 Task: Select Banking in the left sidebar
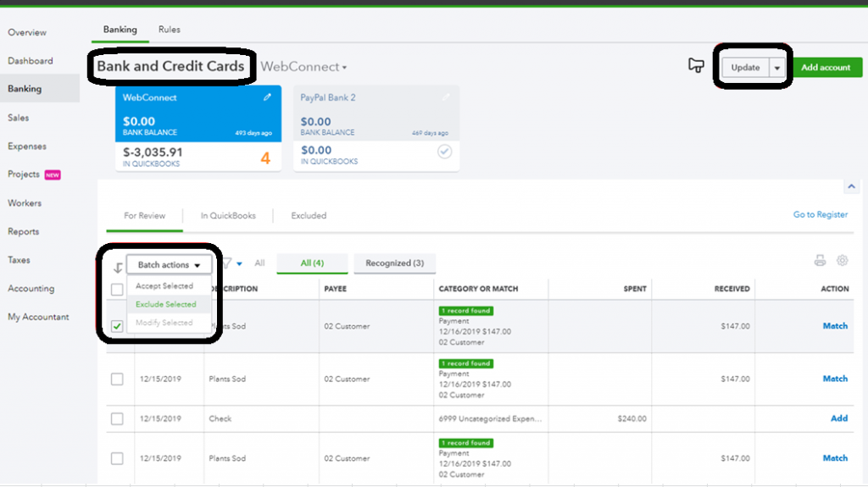40,89
